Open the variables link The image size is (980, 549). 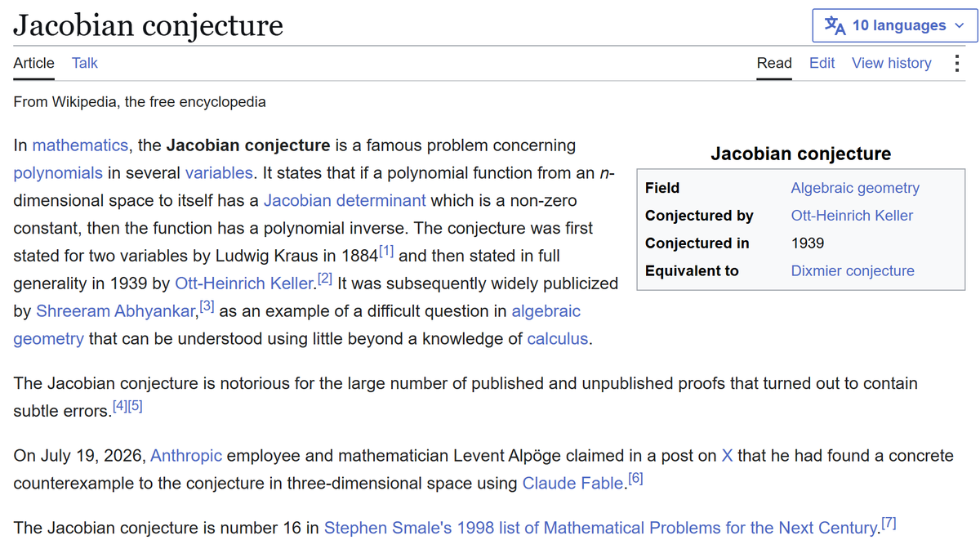click(x=219, y=173)
